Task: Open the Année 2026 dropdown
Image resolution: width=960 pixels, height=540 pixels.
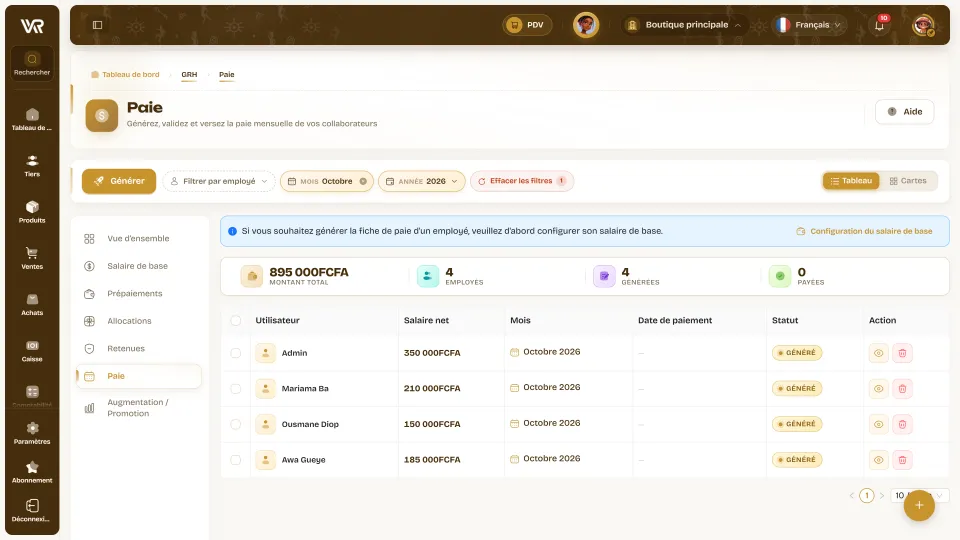Action: pos(422,181)
